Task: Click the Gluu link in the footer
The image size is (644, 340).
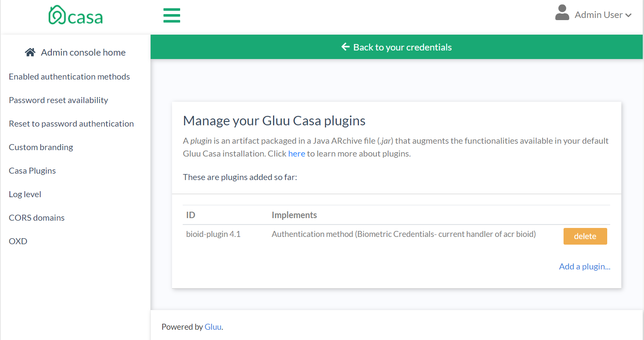Action: (x=212, y=326)
